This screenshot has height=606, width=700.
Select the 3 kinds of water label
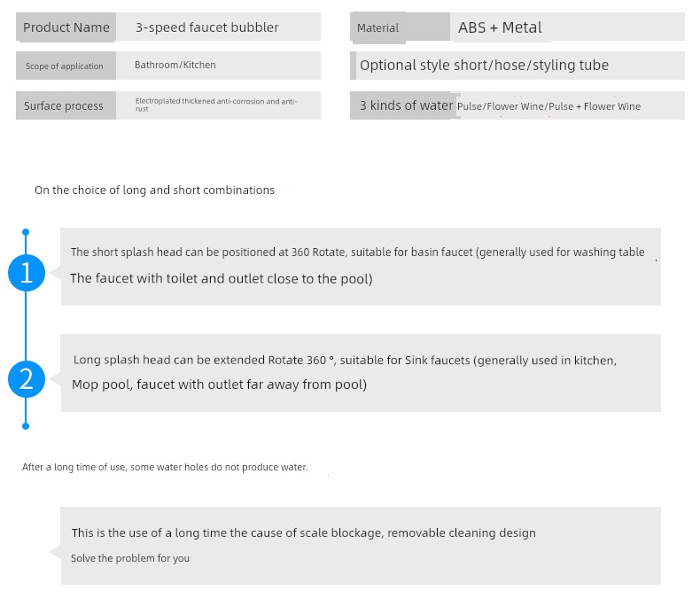pos(406,105)
